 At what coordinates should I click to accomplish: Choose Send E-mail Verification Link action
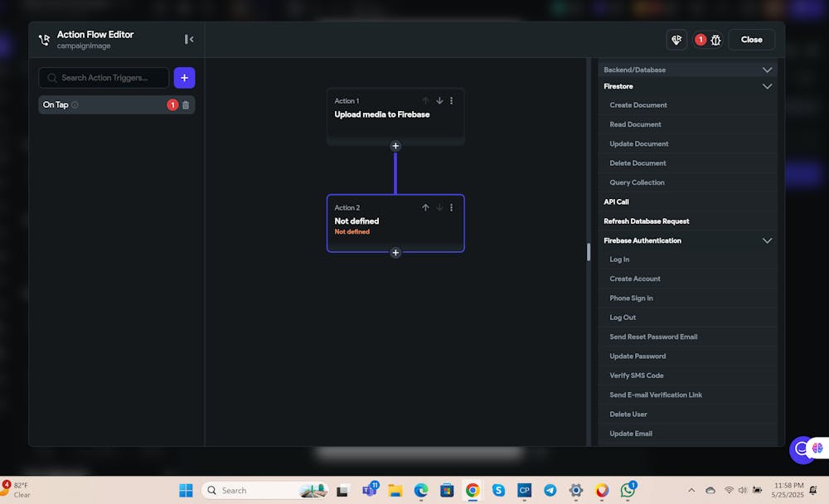pyautogui.click(x=688, y=395)
